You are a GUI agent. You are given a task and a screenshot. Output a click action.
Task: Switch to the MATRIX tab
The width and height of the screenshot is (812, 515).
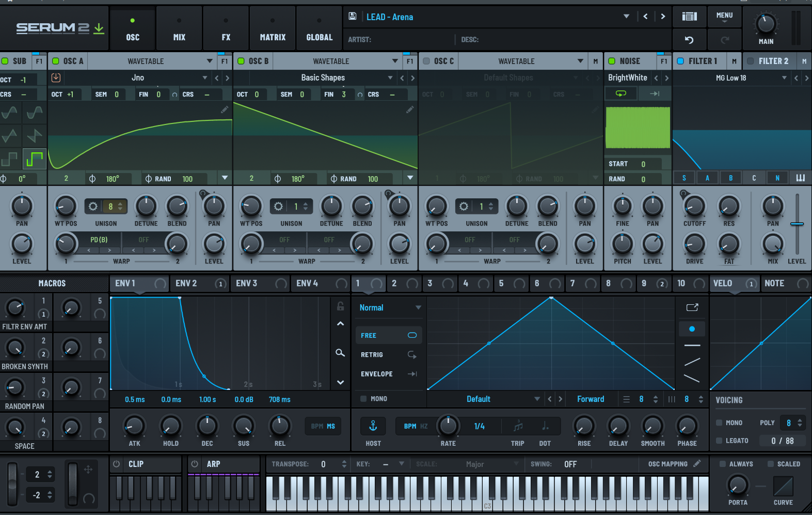[273, 29]
